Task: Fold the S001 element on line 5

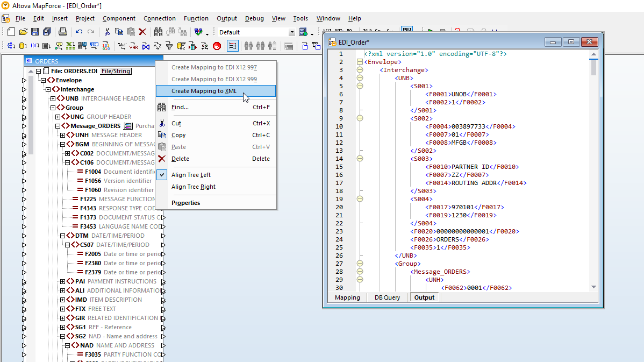Action: click(x=360, y=86)
